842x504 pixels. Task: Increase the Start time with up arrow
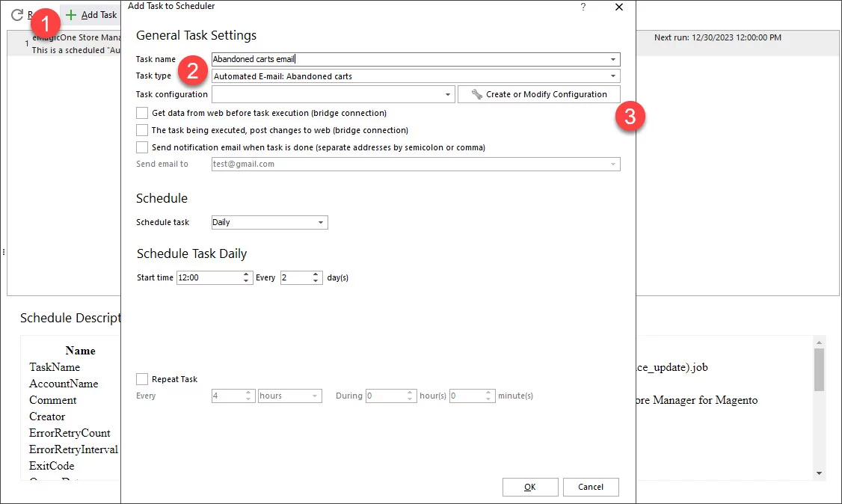point(246,274)
